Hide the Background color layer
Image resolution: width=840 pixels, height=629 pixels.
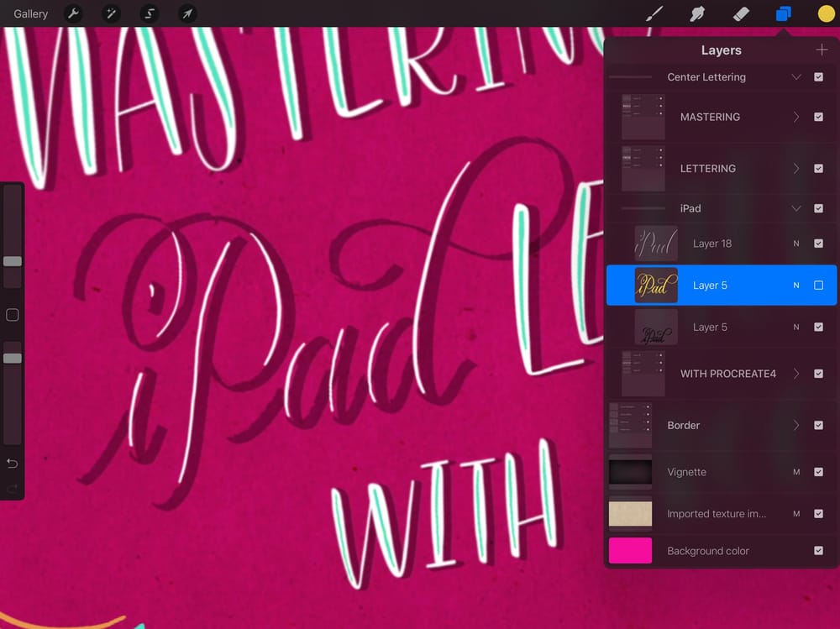[x=818, y=550]
